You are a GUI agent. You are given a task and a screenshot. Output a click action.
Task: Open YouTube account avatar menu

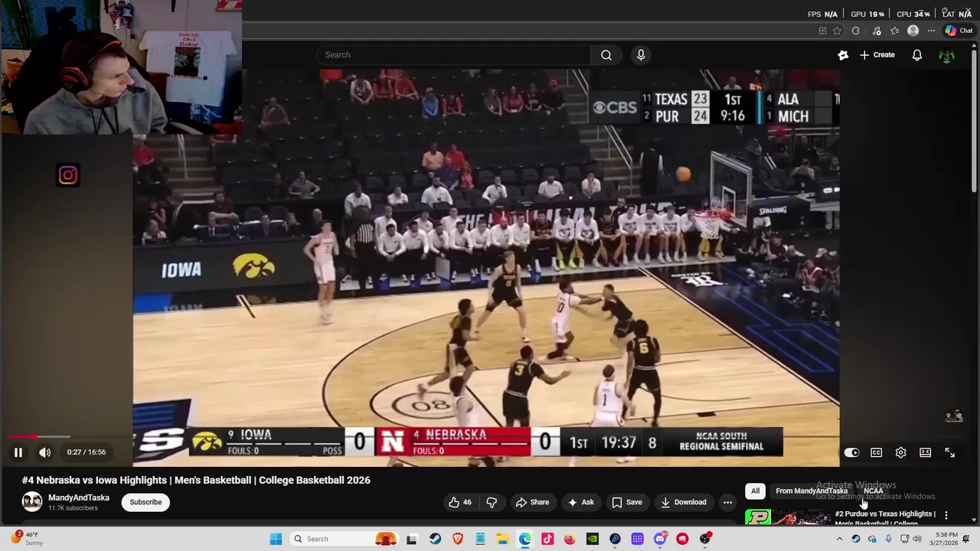[x=947, y=55]
